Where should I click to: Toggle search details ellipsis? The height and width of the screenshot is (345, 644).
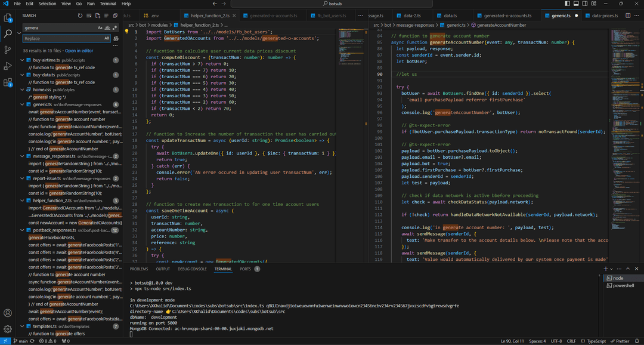click(116, 45)
